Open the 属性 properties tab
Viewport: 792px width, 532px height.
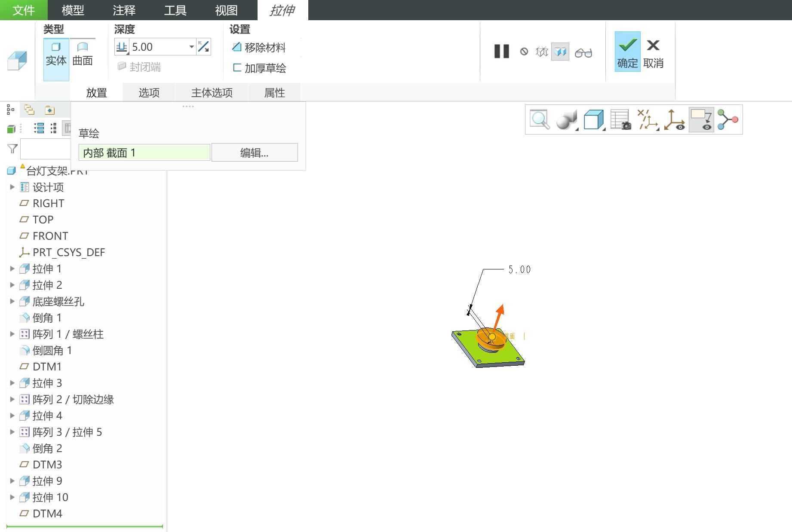tap(274, 93)
